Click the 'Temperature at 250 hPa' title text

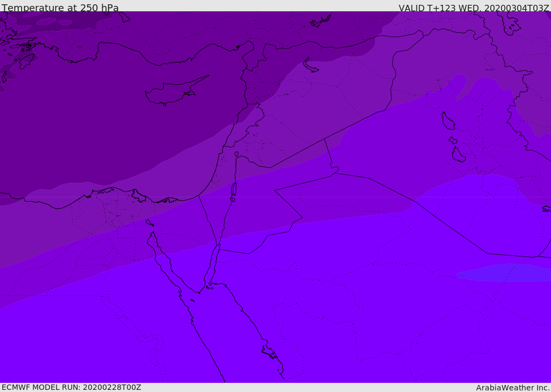click(60, 8)
